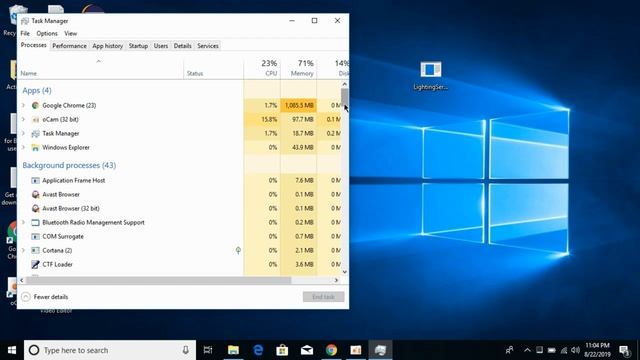Click the volume icon in the system tray
Screen dimensions: 640x360
pyautogui.click(x=576, y=350)
